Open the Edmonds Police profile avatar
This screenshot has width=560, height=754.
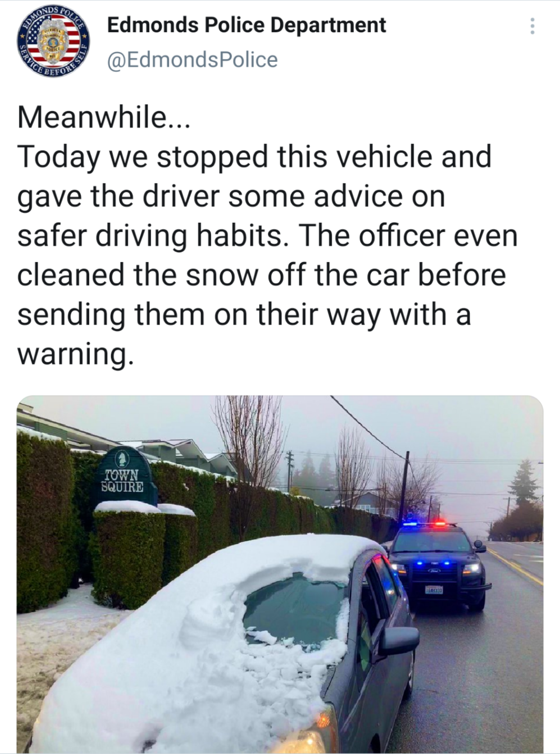[x=53, y=42]
